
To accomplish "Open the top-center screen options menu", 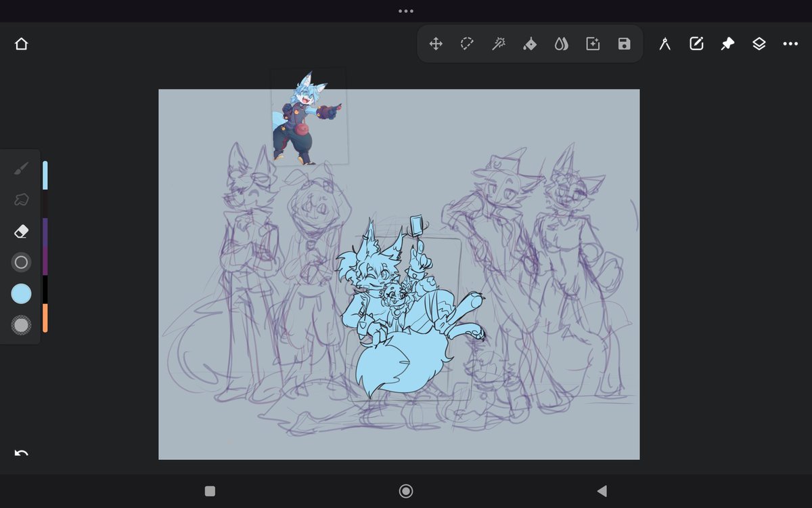I will [405, 10].
